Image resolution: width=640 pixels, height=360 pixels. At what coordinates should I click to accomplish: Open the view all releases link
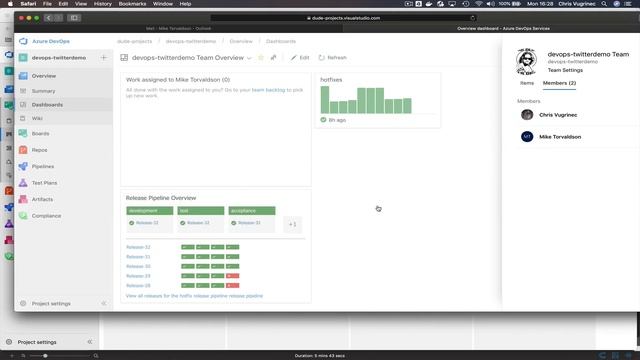194,296
